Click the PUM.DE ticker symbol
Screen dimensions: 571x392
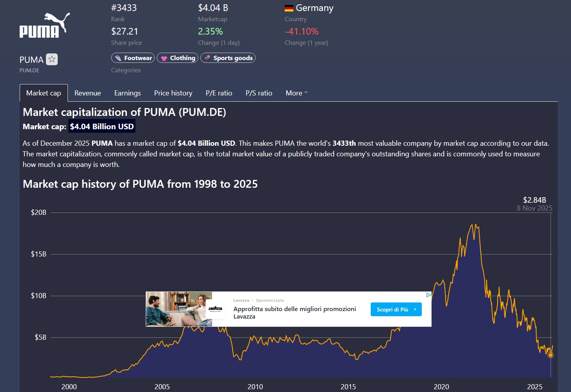[x=29, y=70]
